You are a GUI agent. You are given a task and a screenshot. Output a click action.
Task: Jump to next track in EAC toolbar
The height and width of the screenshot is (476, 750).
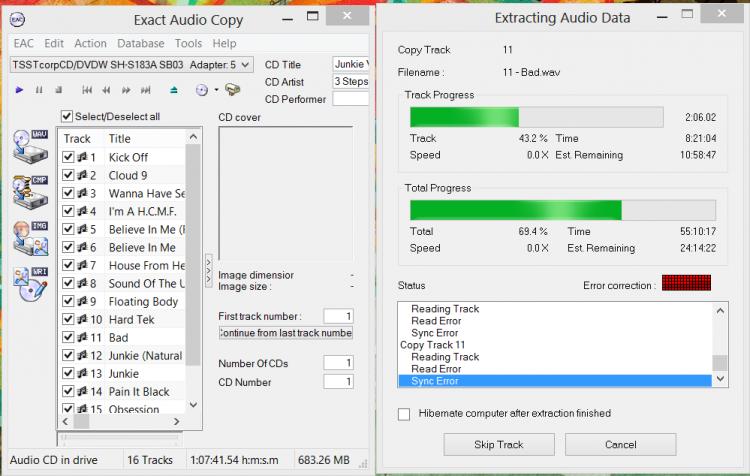pyautogui.click(x=145, y=90)
